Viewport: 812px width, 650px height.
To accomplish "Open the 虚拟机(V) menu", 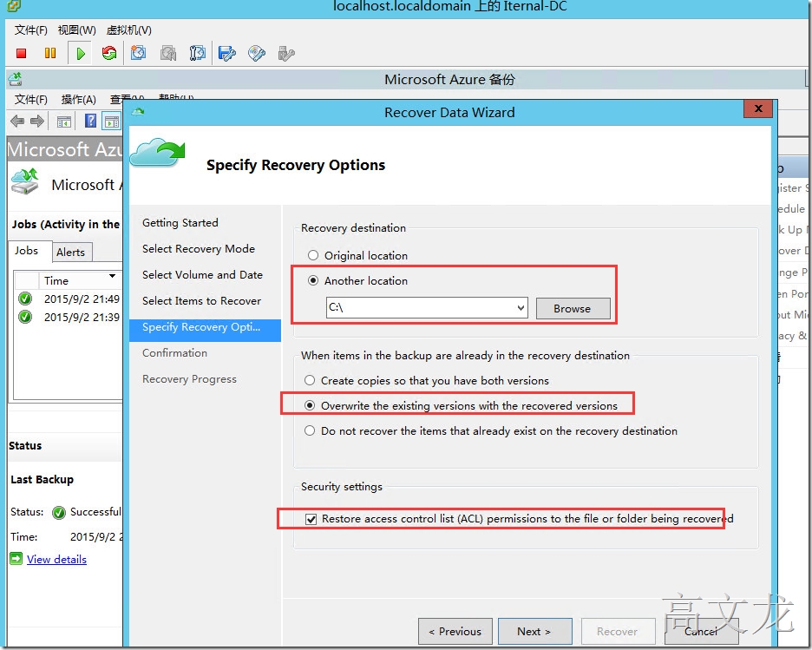I will pyautogui.click(x=129, y=30).
